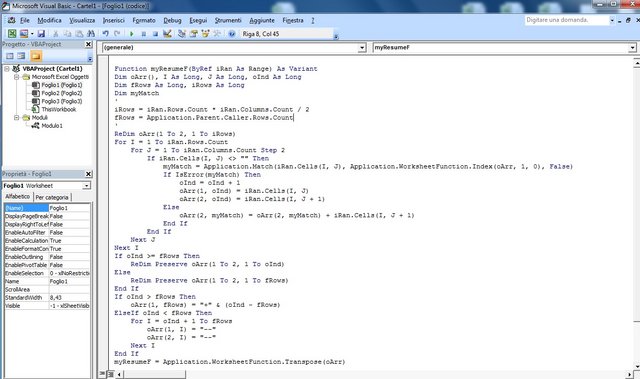Collapse Microsoft Excel Oggetti folder node
The height and width of the screenshot is (379, 640).
(16, 77)
